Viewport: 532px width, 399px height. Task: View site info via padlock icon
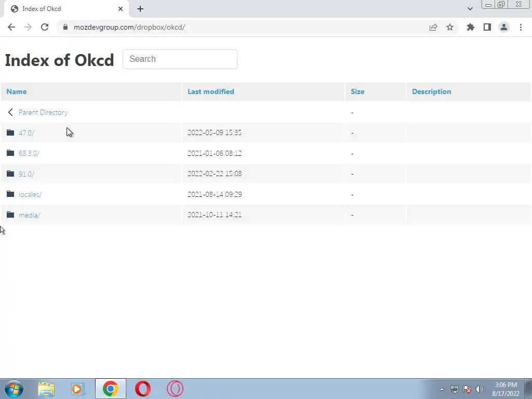65,27
